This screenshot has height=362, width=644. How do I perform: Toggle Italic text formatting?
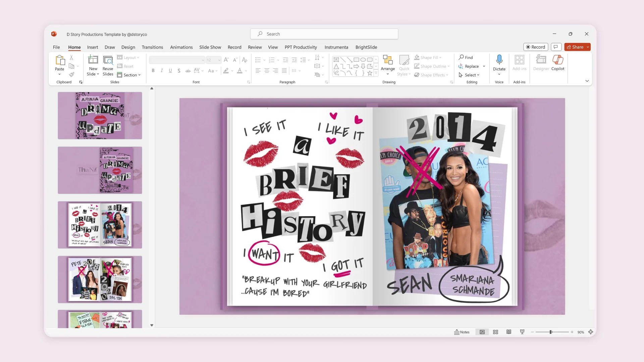[162, 71]
